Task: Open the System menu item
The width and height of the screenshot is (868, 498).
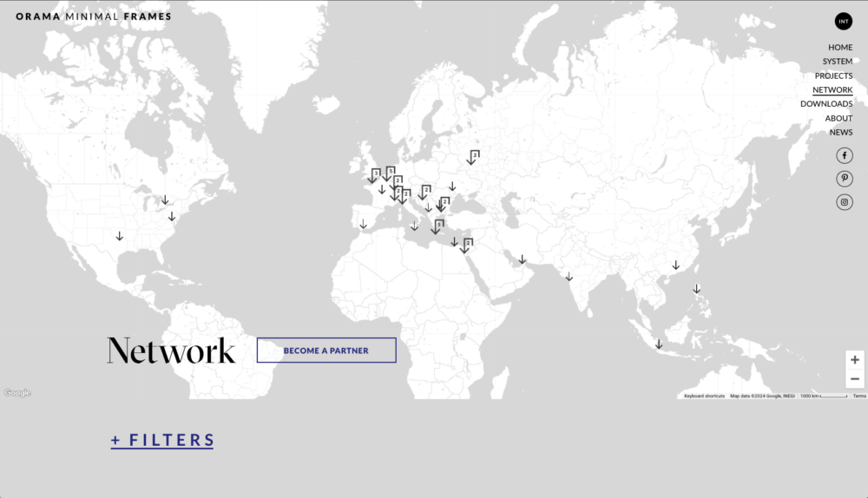Action: coord(837,62)
